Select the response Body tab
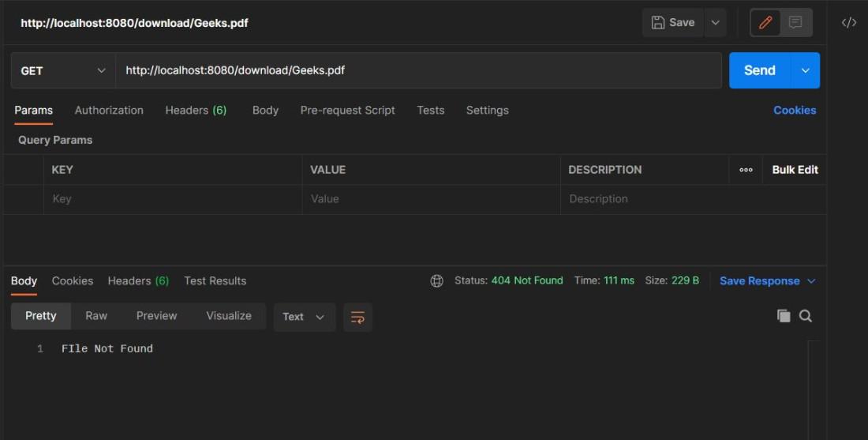Screen dimensions: 868x440 click(x=24, y=281)
